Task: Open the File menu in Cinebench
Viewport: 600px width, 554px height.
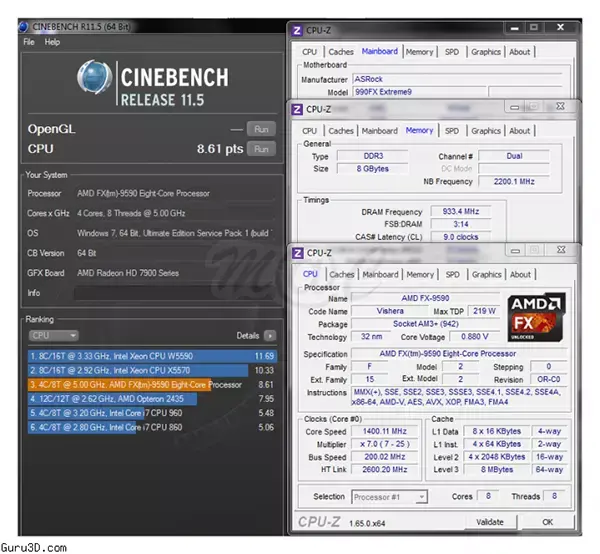Action: (29, 42)
